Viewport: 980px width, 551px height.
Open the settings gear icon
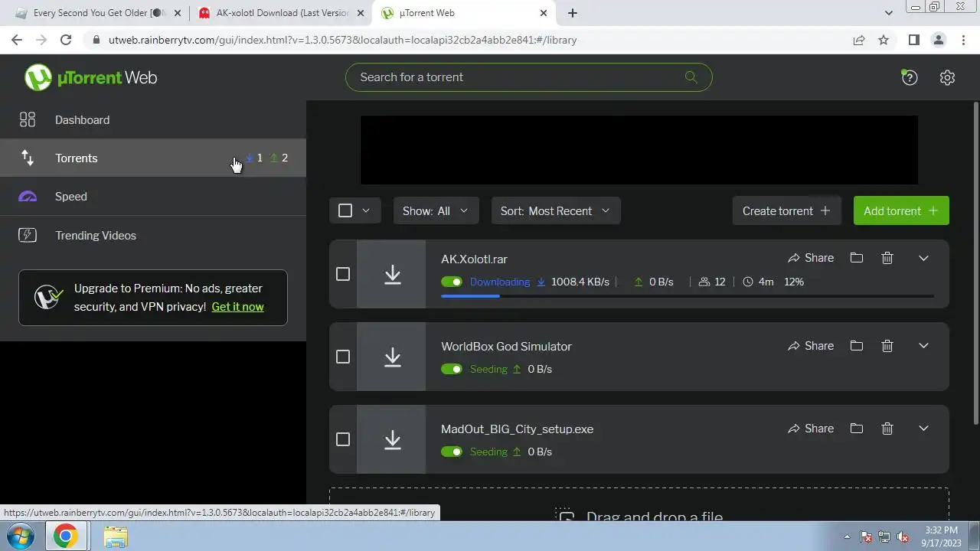pos(947,77)
